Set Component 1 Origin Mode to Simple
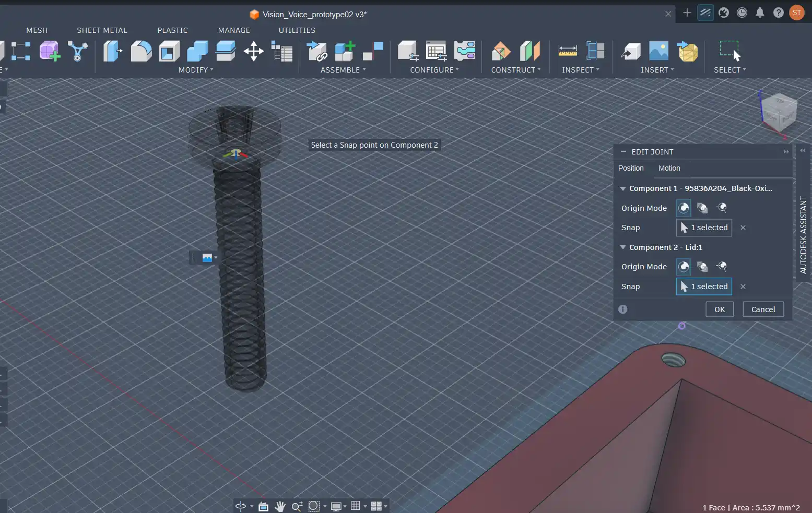812x513 pixels. (684, 208)
